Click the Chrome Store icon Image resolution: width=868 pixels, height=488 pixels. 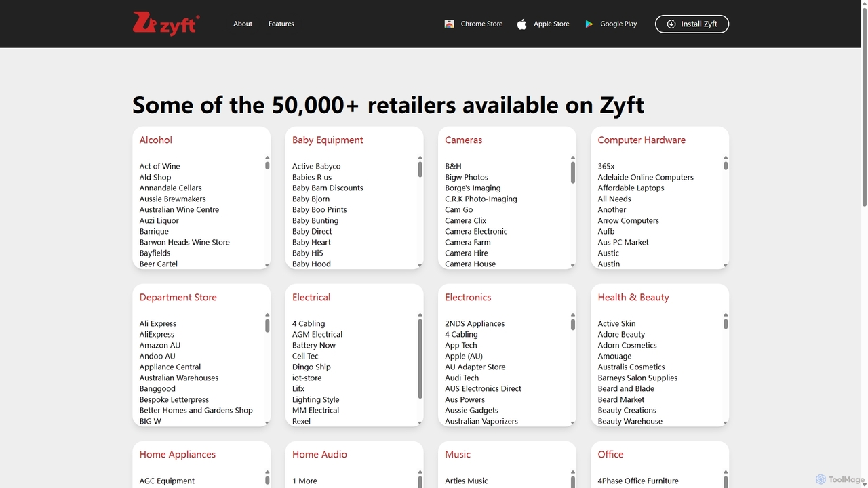point(449,24)
